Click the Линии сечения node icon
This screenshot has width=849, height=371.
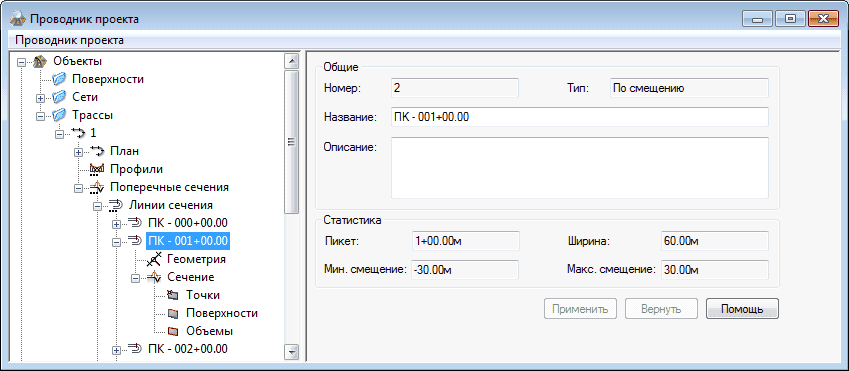116,205
